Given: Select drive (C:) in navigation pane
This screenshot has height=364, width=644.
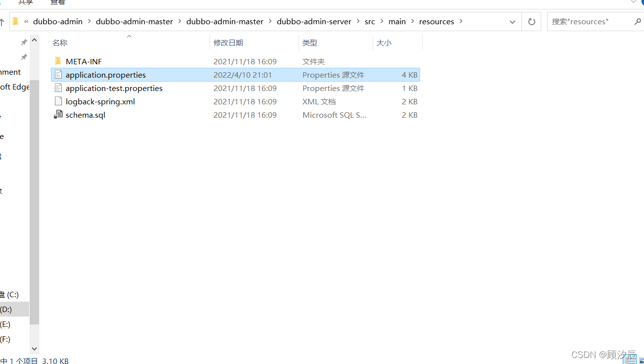Looking at the screenshot, I should (x=9, y=295).
